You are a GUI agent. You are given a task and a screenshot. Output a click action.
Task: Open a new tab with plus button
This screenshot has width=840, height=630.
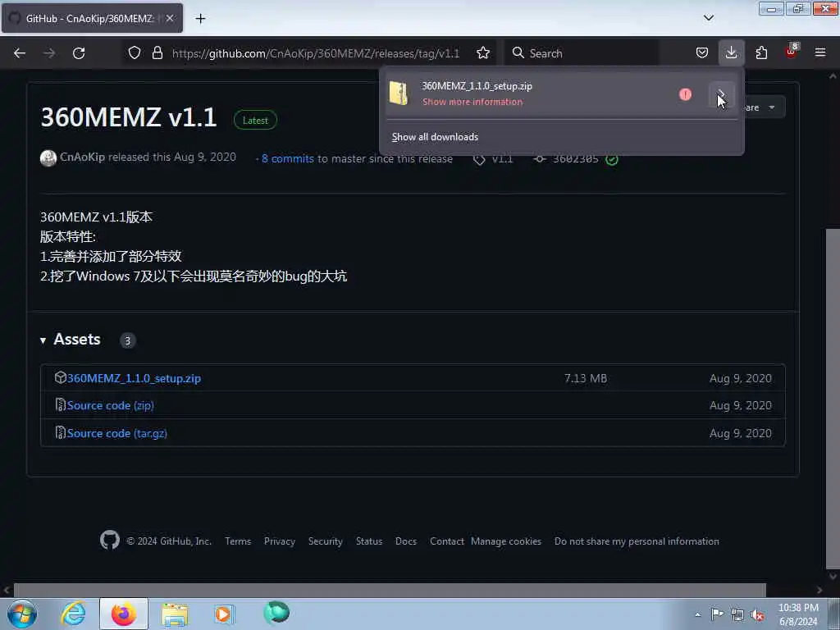coord(200,19)
